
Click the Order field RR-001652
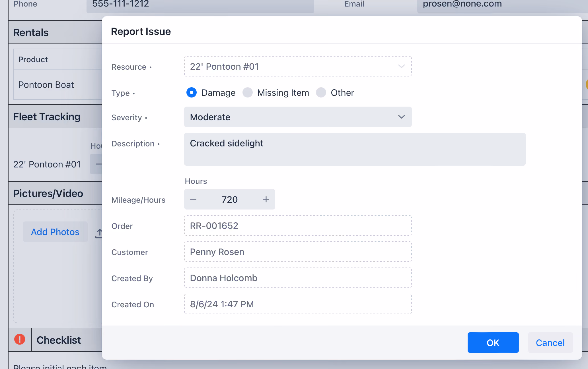tap(298, 226)
